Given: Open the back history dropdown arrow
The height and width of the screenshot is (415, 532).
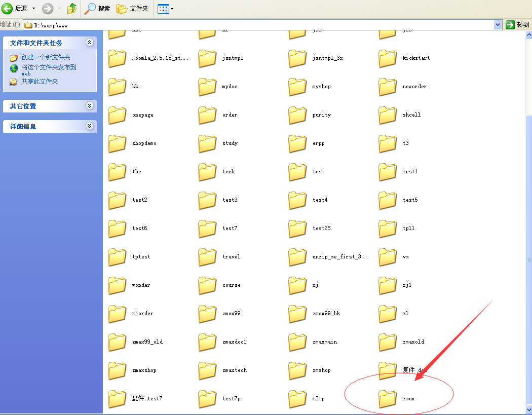Looking at the screenshot, I should (x=33, y=9).
